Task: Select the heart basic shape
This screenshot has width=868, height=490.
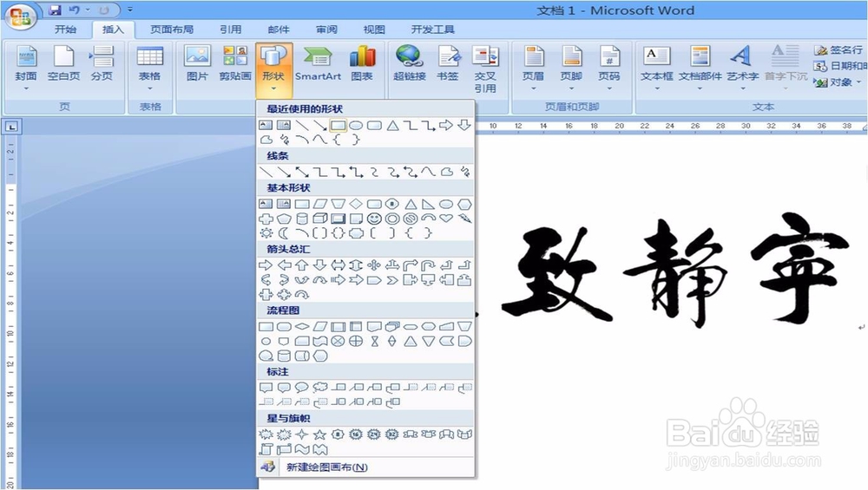Action: coord(446,219)
